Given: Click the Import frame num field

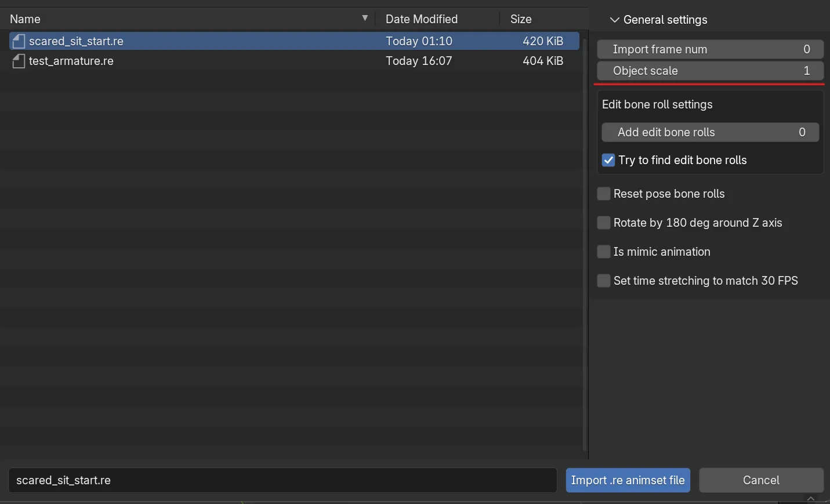Looking at the screenshot, I should [x=710, y=49].
